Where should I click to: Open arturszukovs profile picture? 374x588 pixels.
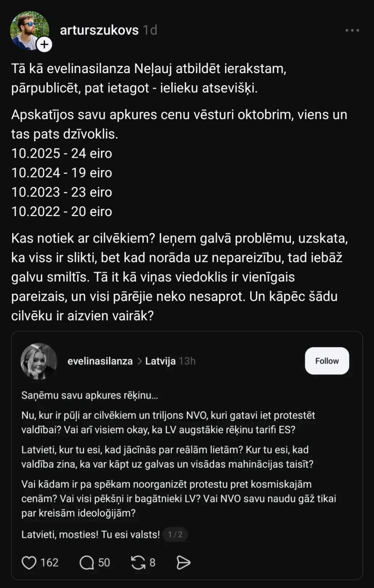pyautogui.click(x=29, y=29)
